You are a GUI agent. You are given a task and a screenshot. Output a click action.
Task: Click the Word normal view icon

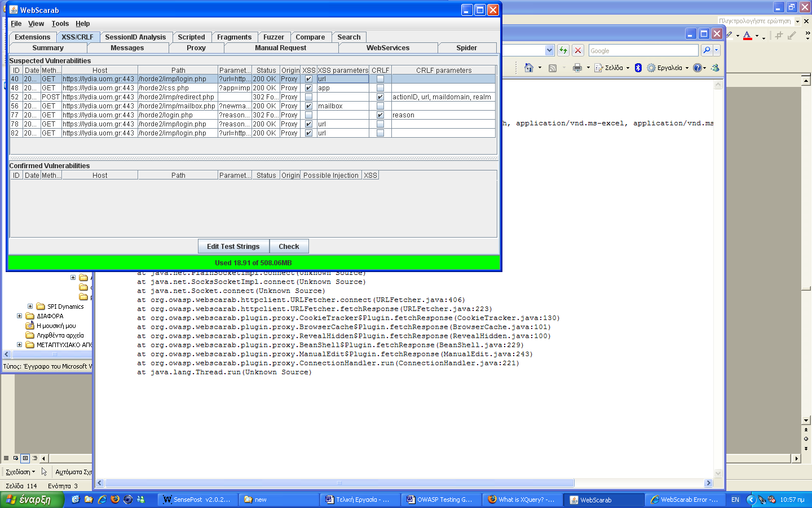tap(6, 458)
